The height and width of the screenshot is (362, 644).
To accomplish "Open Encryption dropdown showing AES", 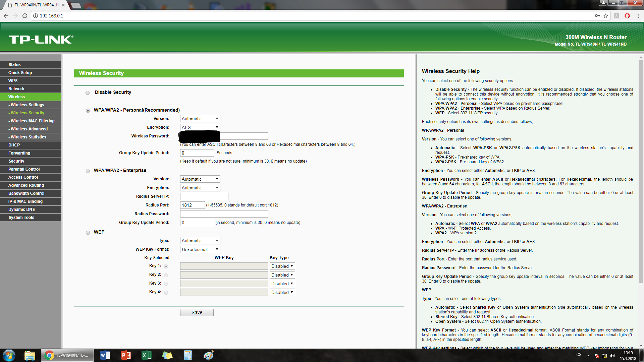I will [x=200, y=127].
